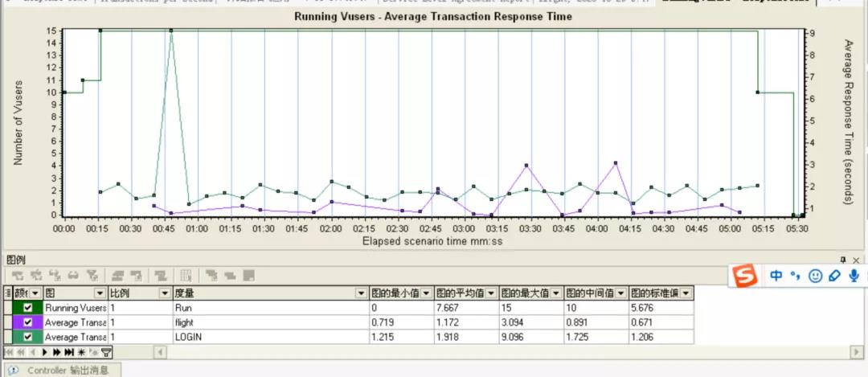The width and height of the screenshot is (868, 377).
Task: Click the 3.094 maximum value cell
Action: click(x=531, y=322)
